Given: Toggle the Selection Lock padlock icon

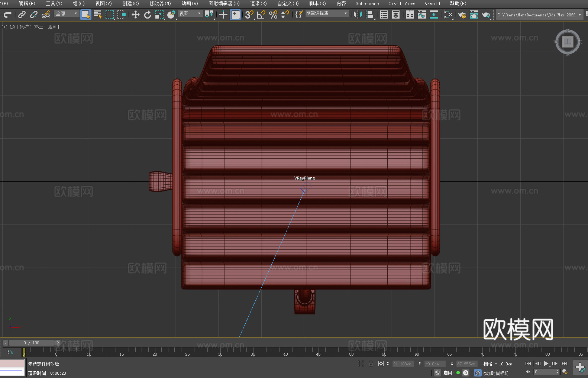Looking at the screenshot, I should click(x=371, y=364).
